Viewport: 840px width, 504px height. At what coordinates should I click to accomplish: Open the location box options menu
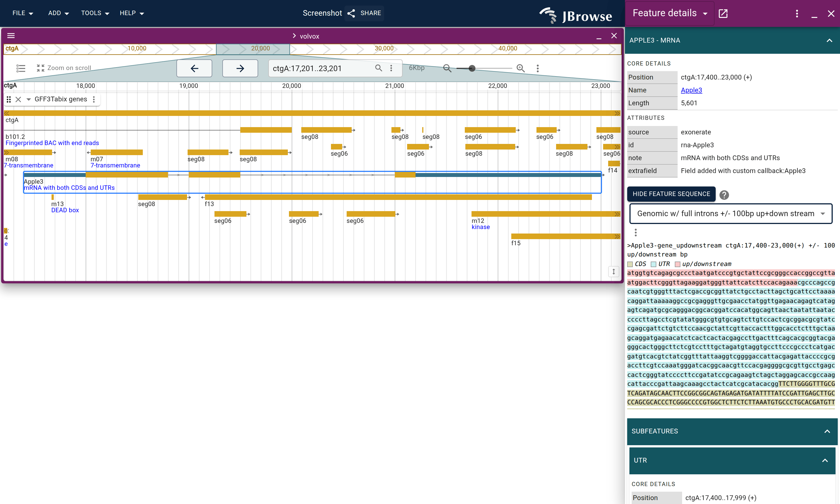391,68
